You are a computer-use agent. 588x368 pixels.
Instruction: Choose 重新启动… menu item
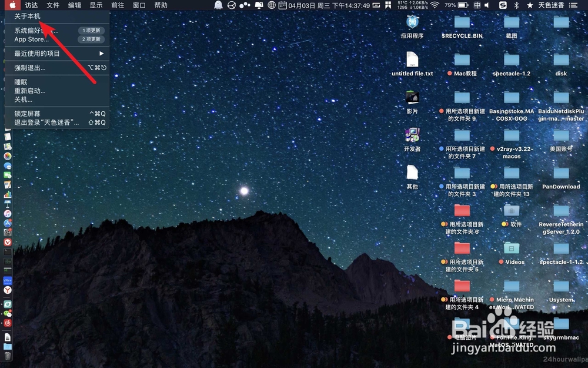point(57,91)
